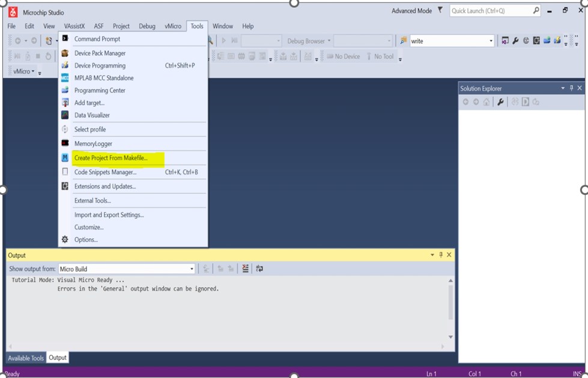588x378 pixels.
Task: Select Create Project From Makefile
Action: pos(111,158)
